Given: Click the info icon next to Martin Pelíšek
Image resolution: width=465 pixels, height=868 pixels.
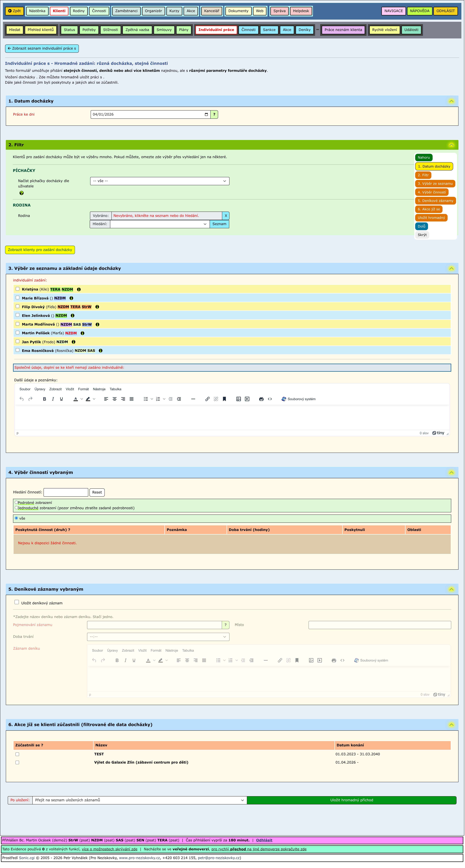Looking at the screenshot, I should click(83, 334).
